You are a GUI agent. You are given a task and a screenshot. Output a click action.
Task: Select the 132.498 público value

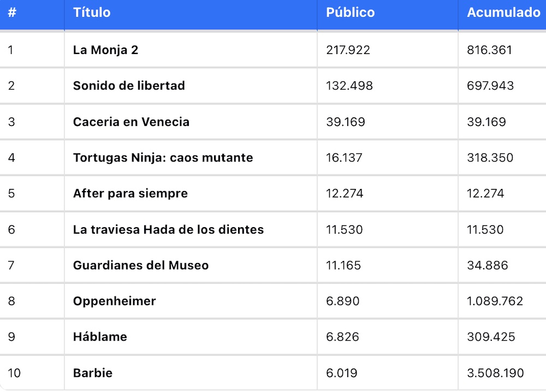pos(349,86)
